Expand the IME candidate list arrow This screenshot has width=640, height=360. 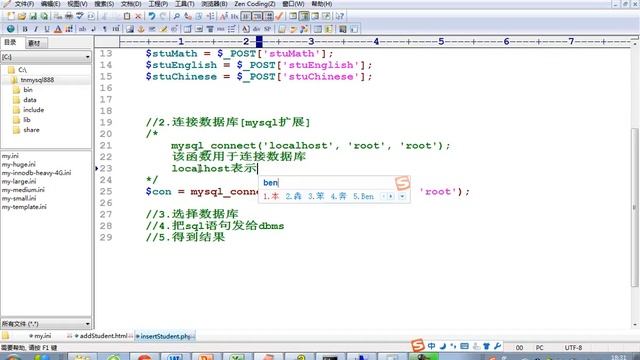[402, 196]
